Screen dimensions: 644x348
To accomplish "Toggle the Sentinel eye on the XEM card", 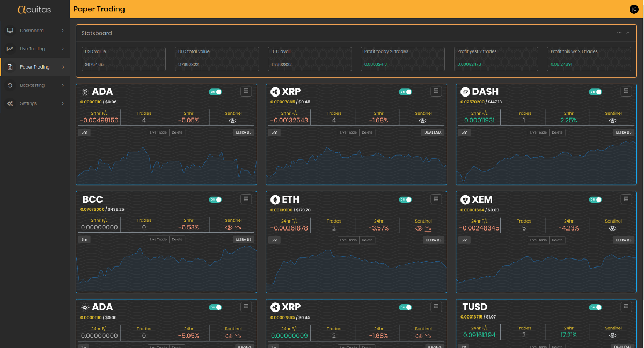I will (613, 228).
